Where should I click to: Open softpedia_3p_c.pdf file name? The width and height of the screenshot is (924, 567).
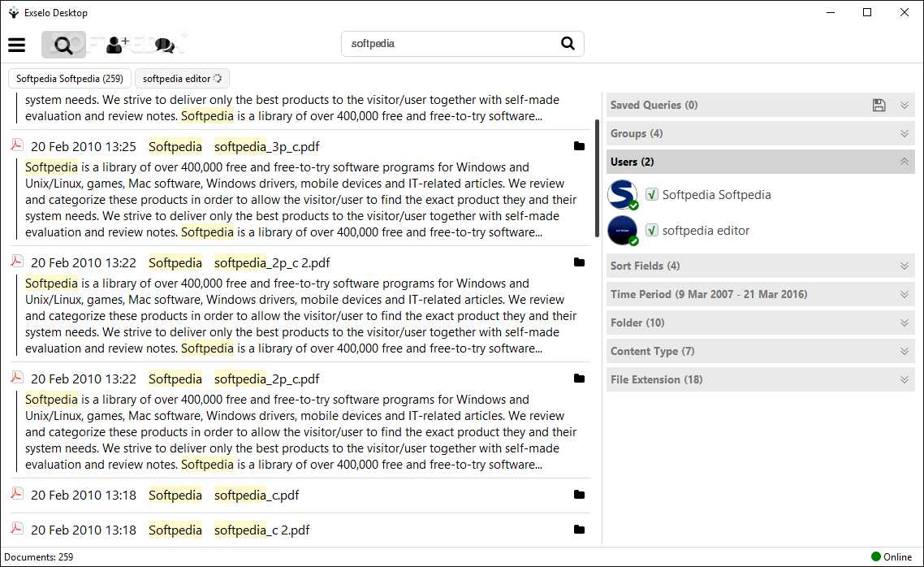(x=266, y=146)
